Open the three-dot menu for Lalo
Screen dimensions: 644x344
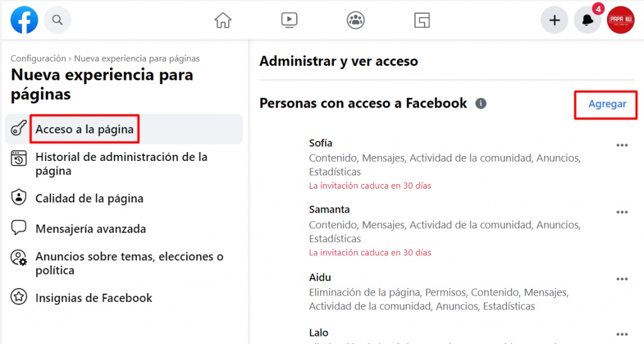pyautogui.click(x=622, y=335)
